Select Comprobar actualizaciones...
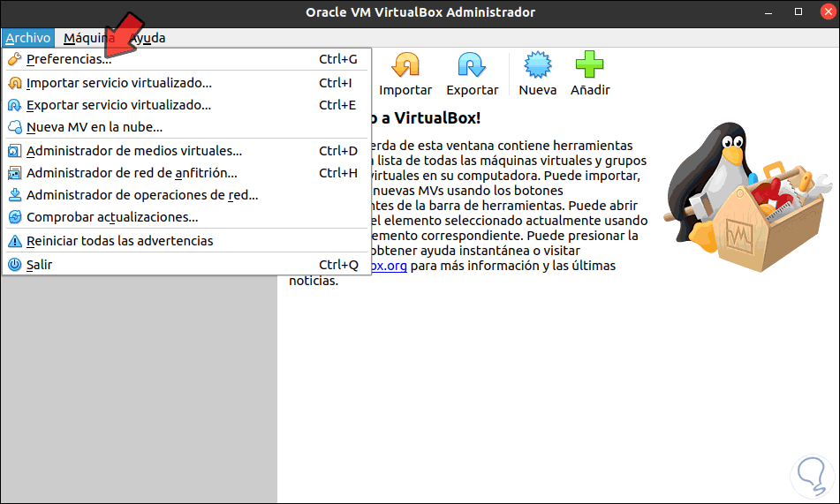 (x=187, y=217)
